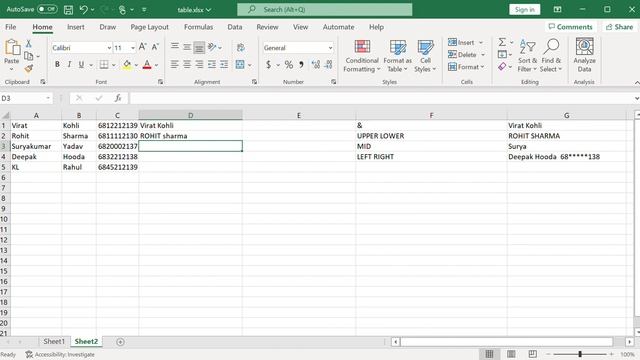The image size is (640, 360).
Task: Open the File menu
Action: click(11, 27)
